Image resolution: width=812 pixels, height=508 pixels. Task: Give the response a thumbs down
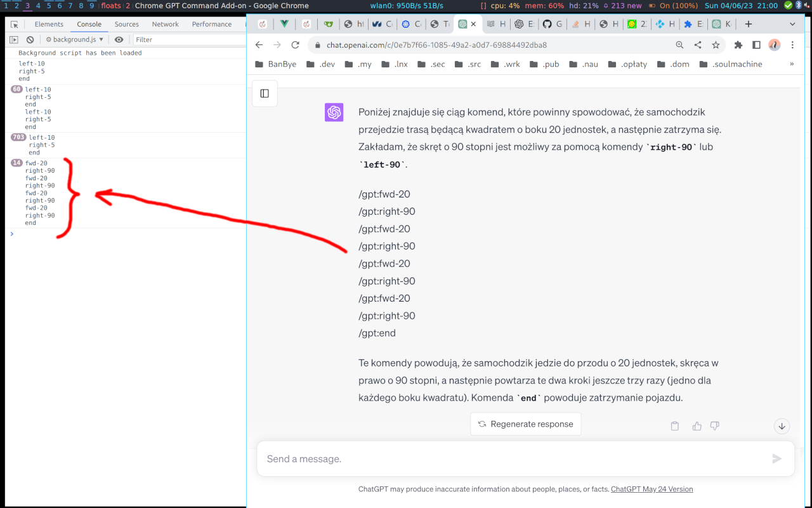coord(715,426)
